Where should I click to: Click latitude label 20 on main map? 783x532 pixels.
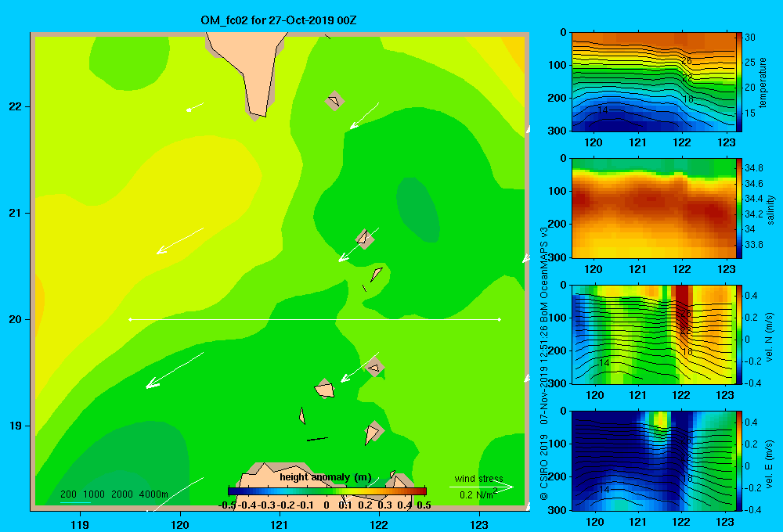point(16,319)
